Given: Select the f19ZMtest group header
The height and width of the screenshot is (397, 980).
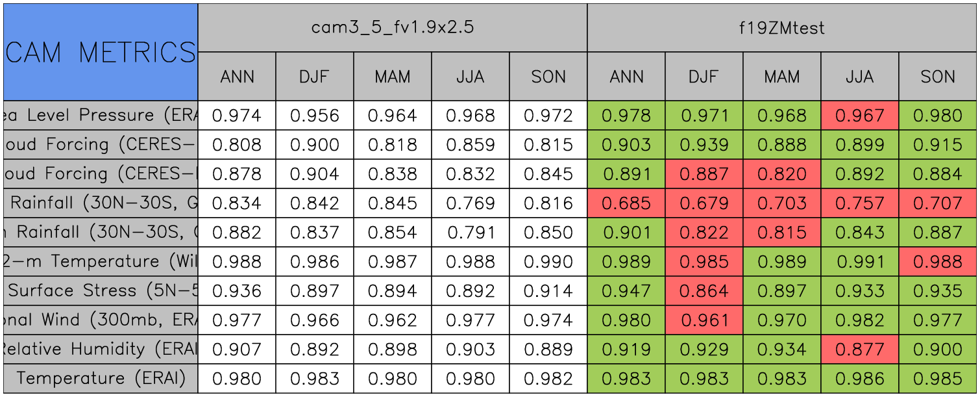Looking at the screenshot, I should 782,28.
